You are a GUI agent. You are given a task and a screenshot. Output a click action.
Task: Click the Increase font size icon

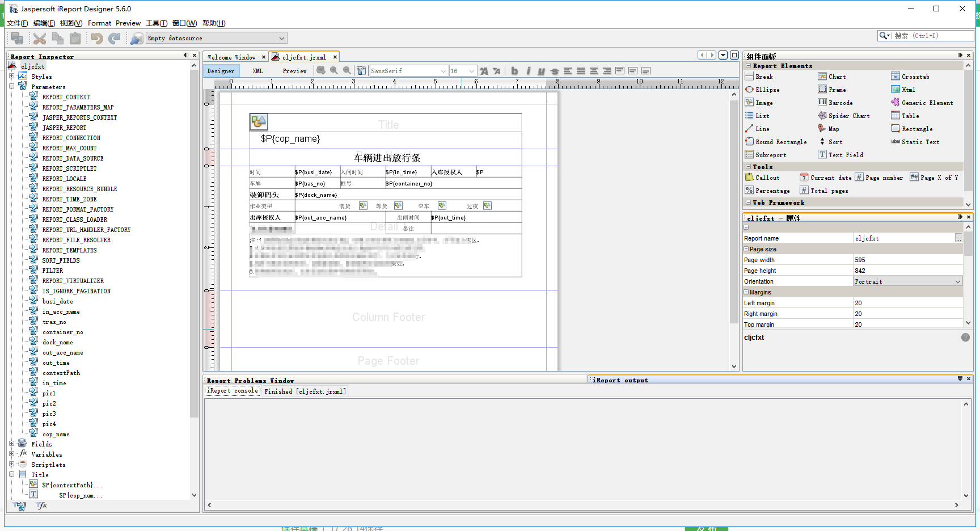484,71
